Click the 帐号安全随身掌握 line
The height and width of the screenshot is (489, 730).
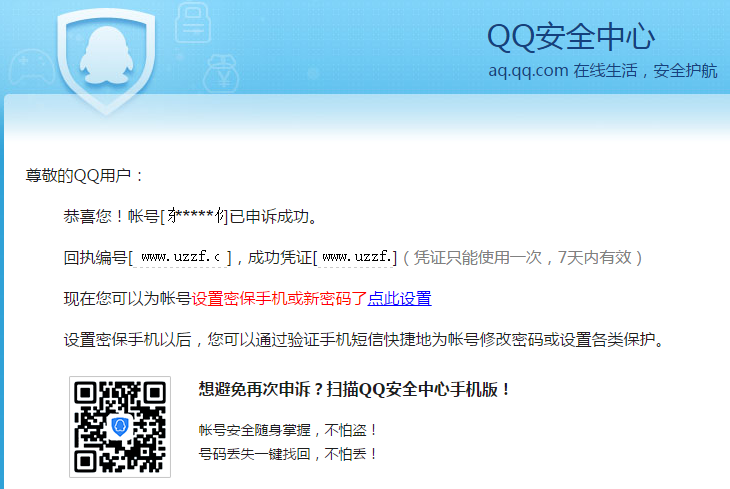[287, 430]
